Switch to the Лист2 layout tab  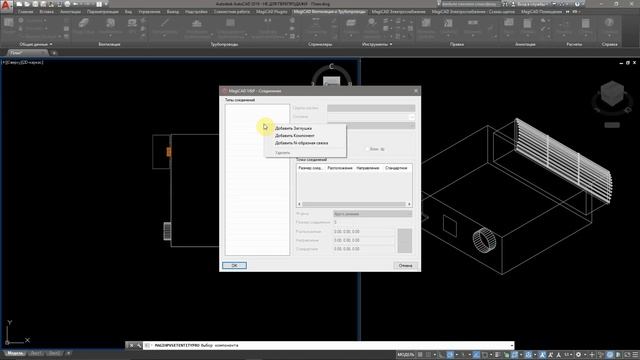coord(54,353)
